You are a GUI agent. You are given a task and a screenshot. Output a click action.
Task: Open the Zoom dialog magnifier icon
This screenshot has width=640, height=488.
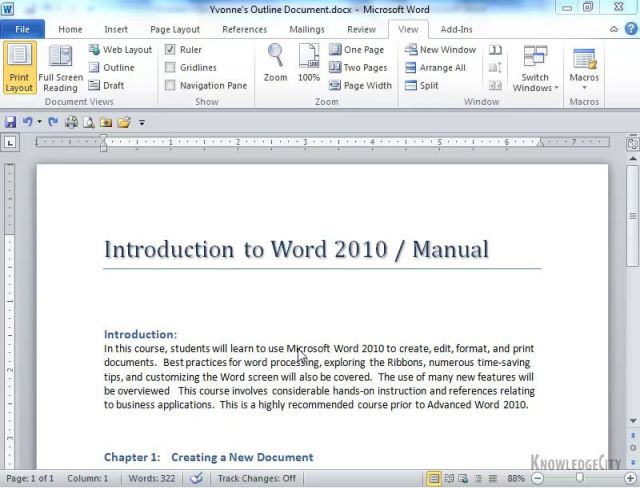[275, 60]
